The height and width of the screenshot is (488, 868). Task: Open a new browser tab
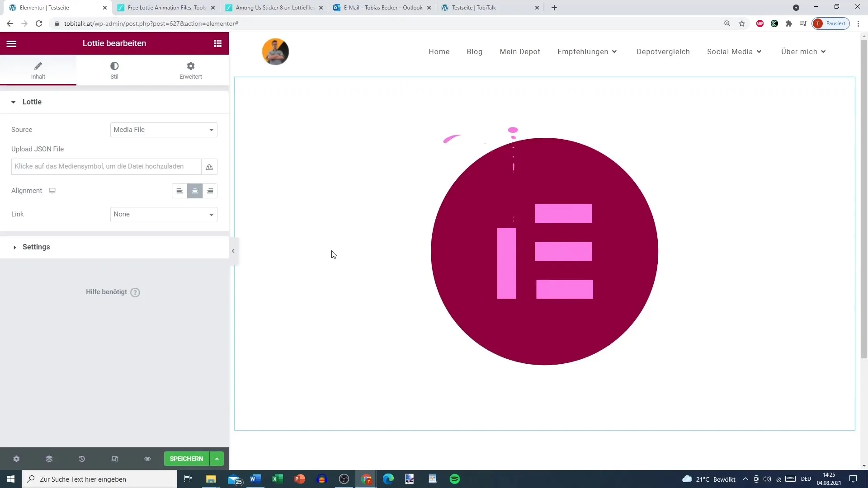(554, 8)
